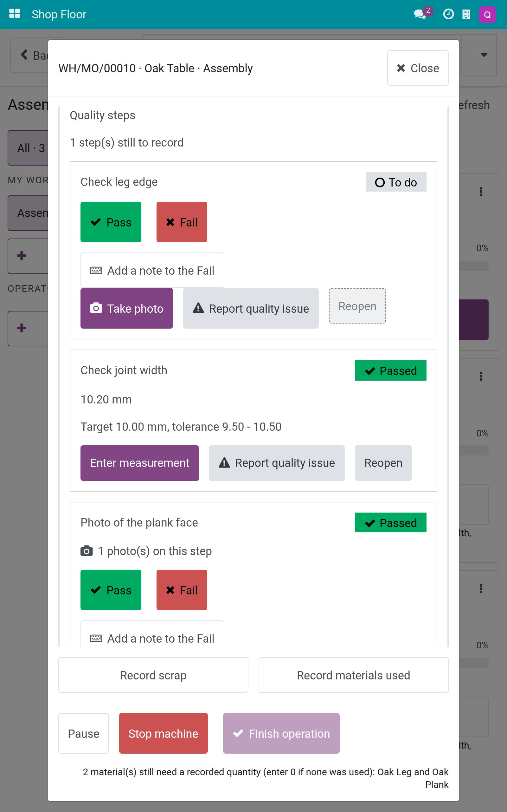Mark Photo of the plank face as Fail

(x=181, y=590)
